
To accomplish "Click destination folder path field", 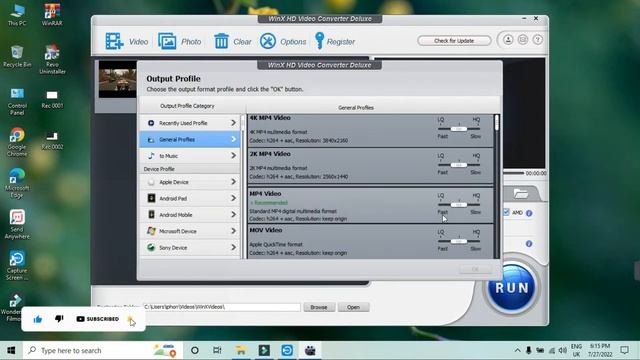I will click(x=222, y=307).
